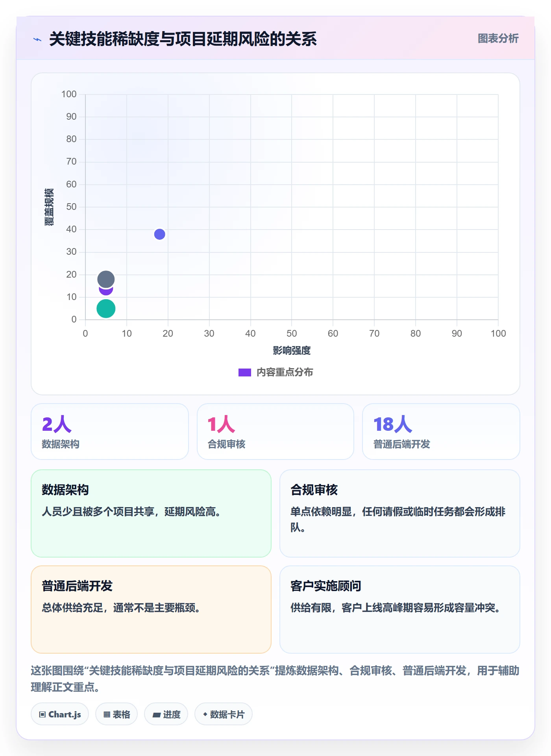
Task: Click the Chart.js tag
Action: (x=60, y=714)
